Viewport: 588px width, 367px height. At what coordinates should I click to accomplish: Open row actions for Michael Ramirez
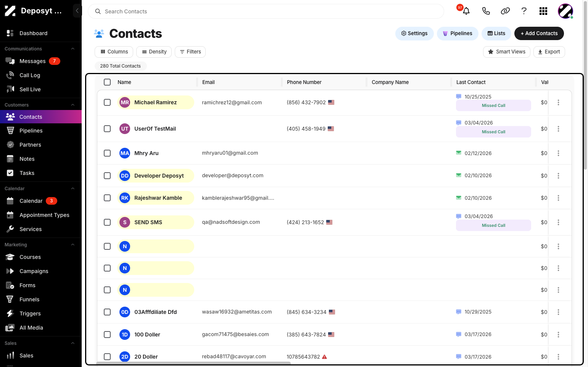pyautogui.click(x=558, y=102)
